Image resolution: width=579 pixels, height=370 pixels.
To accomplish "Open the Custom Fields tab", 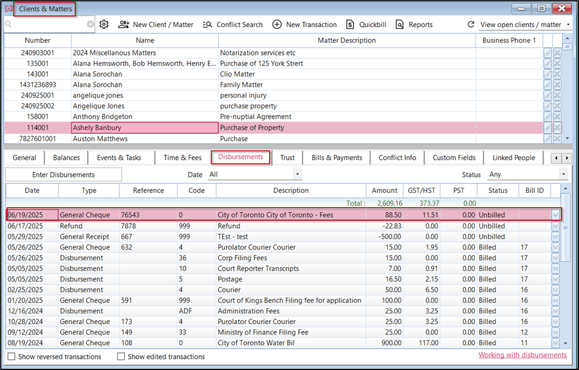I will point(454,158).
